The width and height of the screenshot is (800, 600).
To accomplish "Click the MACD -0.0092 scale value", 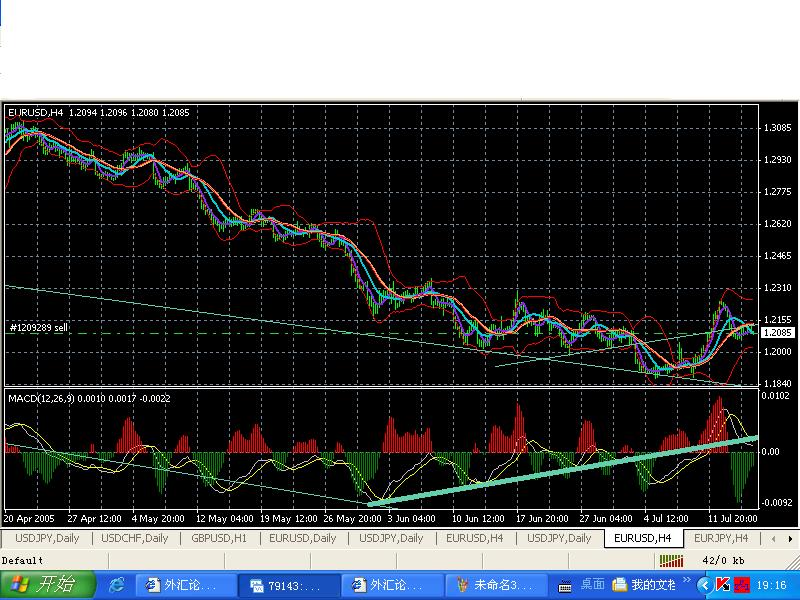I will 776,503.
